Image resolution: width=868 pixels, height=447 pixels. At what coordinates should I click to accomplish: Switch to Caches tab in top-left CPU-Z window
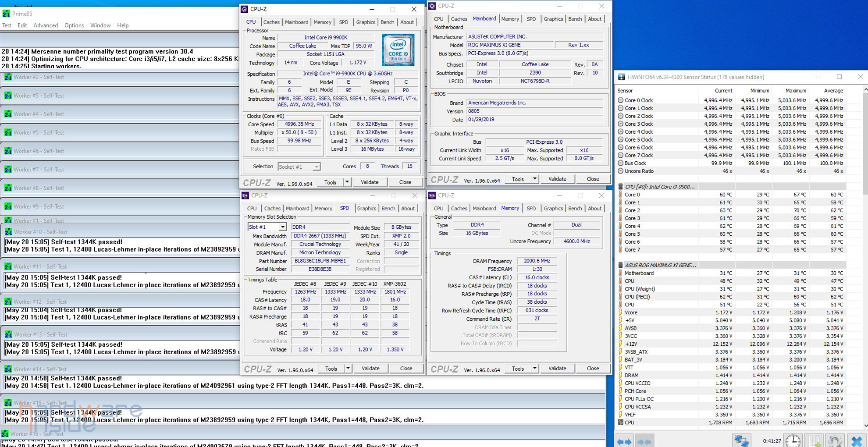271,22
